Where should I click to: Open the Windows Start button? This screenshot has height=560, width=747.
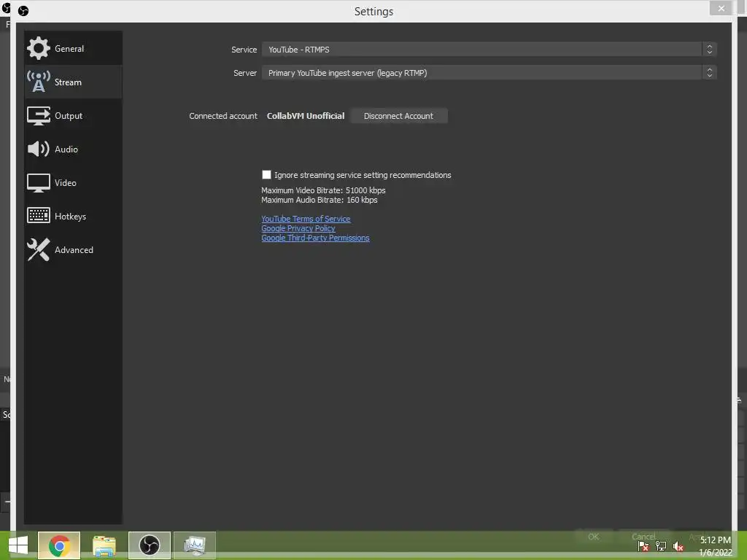18,545
